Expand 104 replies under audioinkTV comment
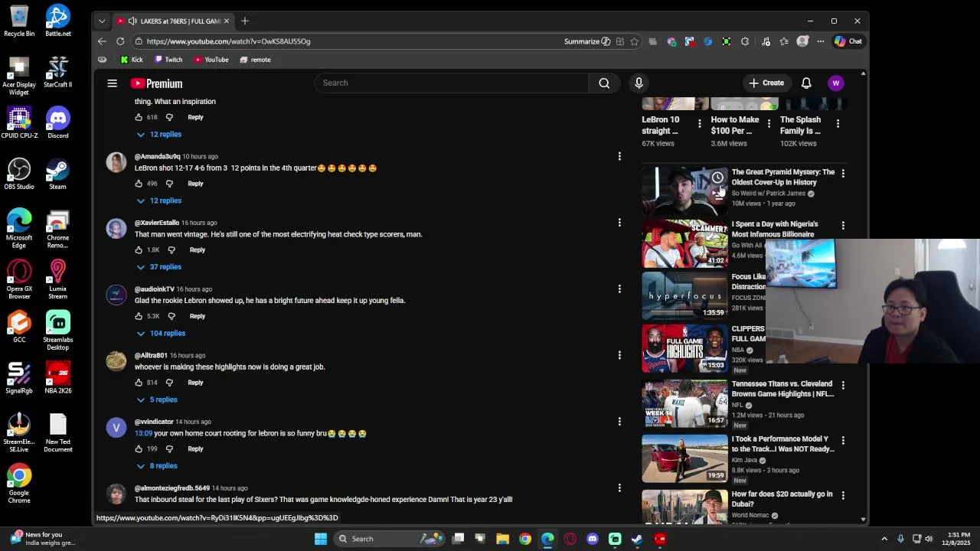Screen dimensions: 980x551 click(x=161, y=334)
